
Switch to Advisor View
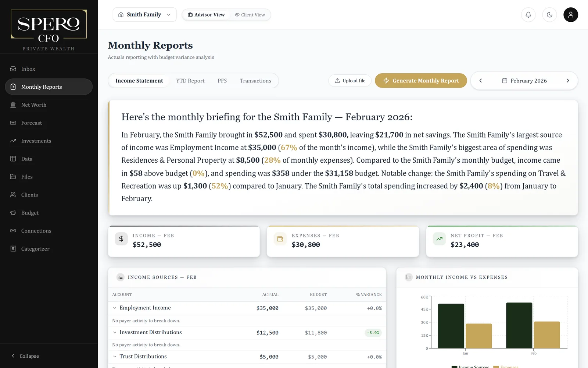click(206, 15)
